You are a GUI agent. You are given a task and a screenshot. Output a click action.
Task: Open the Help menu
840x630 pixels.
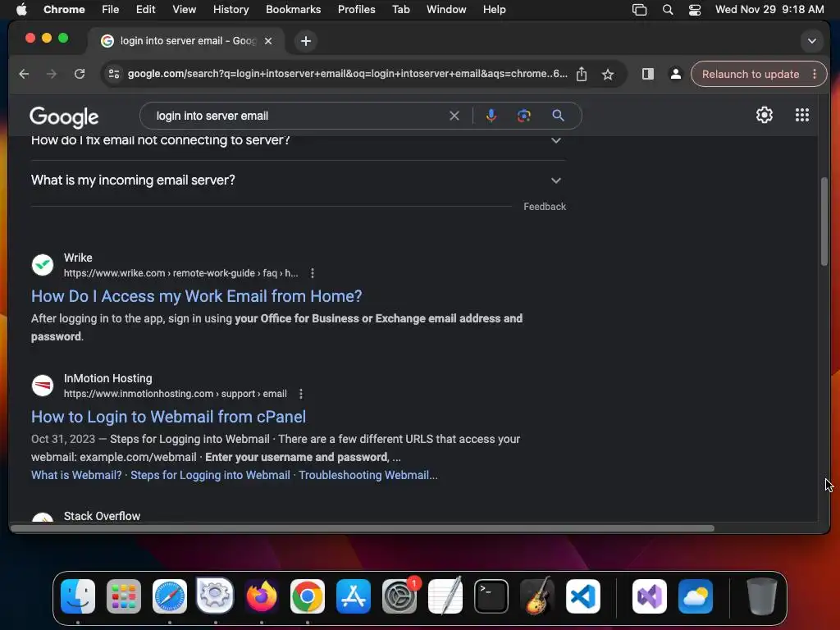click(x=494, y=10)
